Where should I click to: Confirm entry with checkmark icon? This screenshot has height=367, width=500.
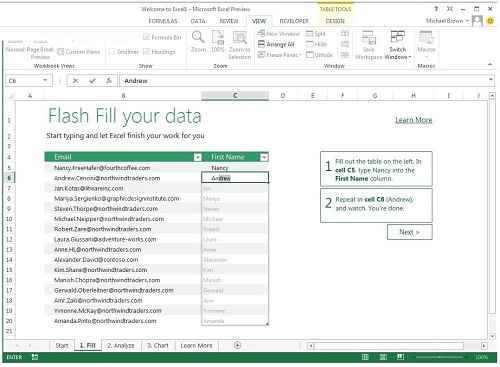pos(92,81)
